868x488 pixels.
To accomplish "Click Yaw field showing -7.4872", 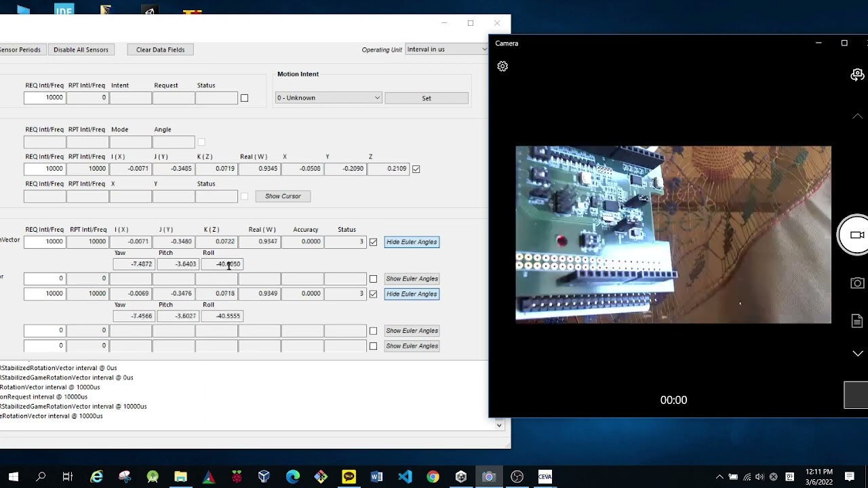I will pos(133,264).
